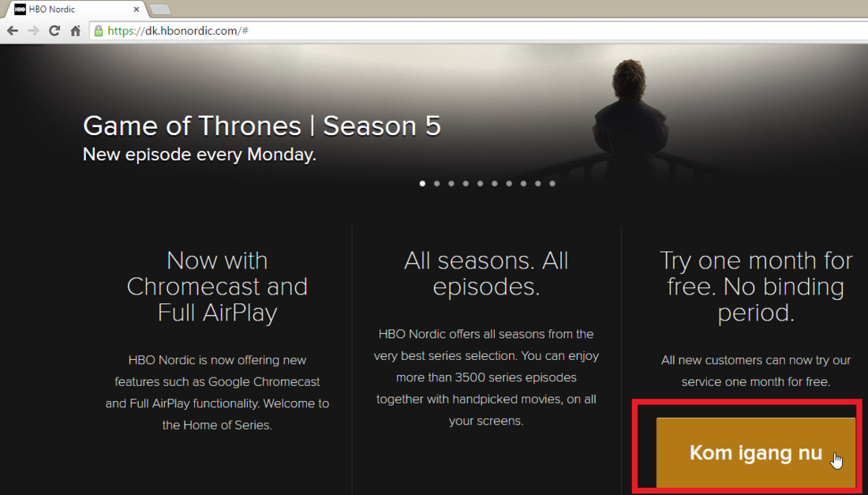
Task: Click the 'All seasons. All episodes.' heading
Action: [x=486, y=273]
